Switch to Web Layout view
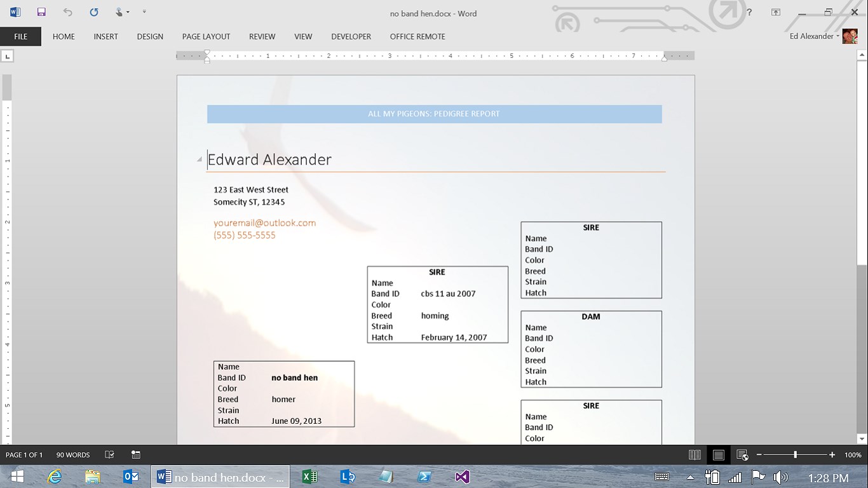This screenshot has height=488, width=868. click(x=742, y=454)
